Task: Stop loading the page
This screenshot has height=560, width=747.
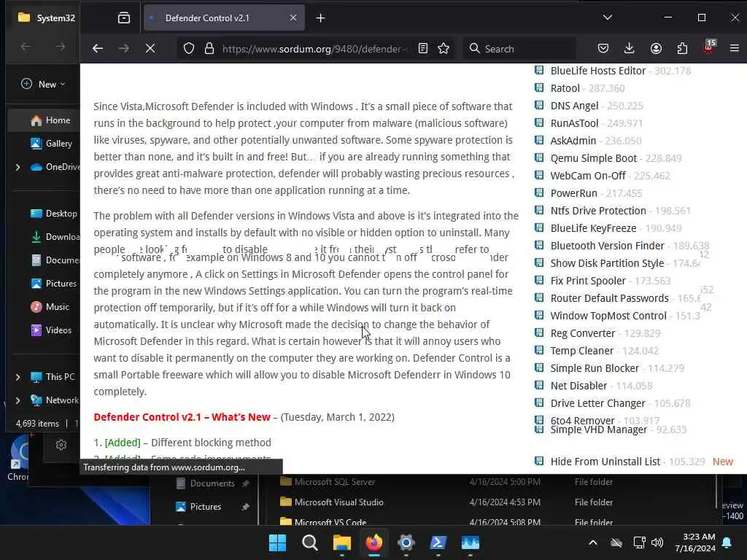Action: 150,49
